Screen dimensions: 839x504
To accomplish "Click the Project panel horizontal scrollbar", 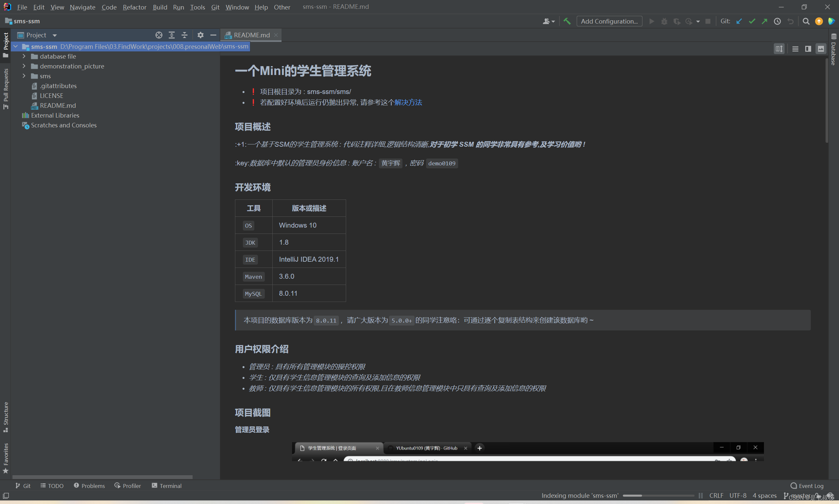I will (102, 477).
